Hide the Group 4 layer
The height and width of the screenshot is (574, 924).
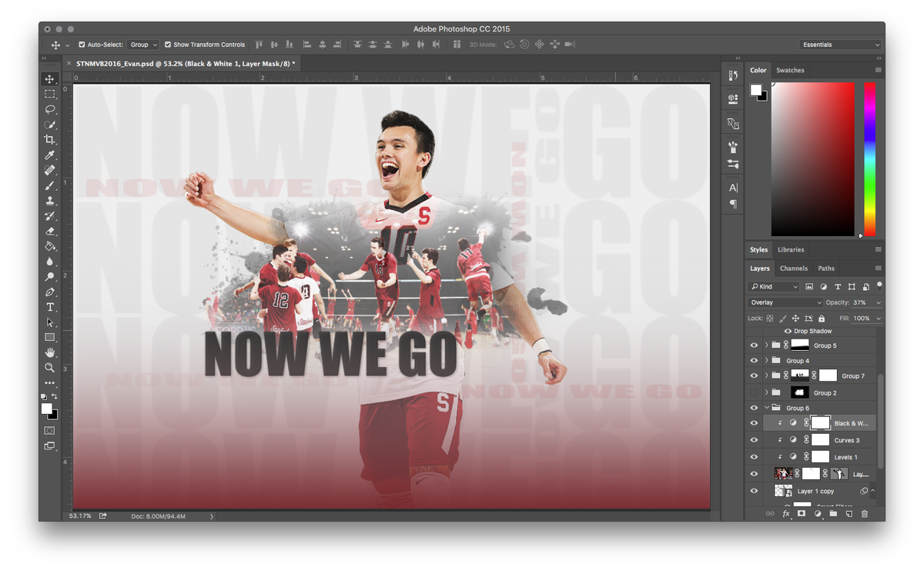pyautogui.click(x=754, y=360)
